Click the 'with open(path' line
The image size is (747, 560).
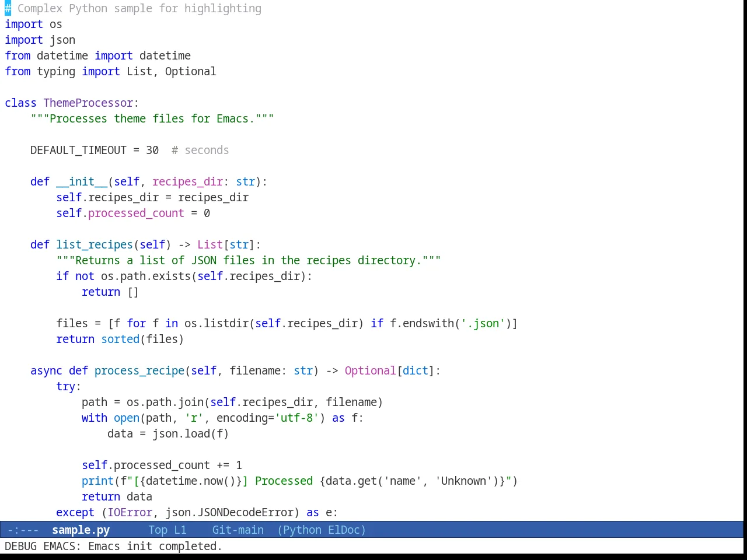pos(223,418)
